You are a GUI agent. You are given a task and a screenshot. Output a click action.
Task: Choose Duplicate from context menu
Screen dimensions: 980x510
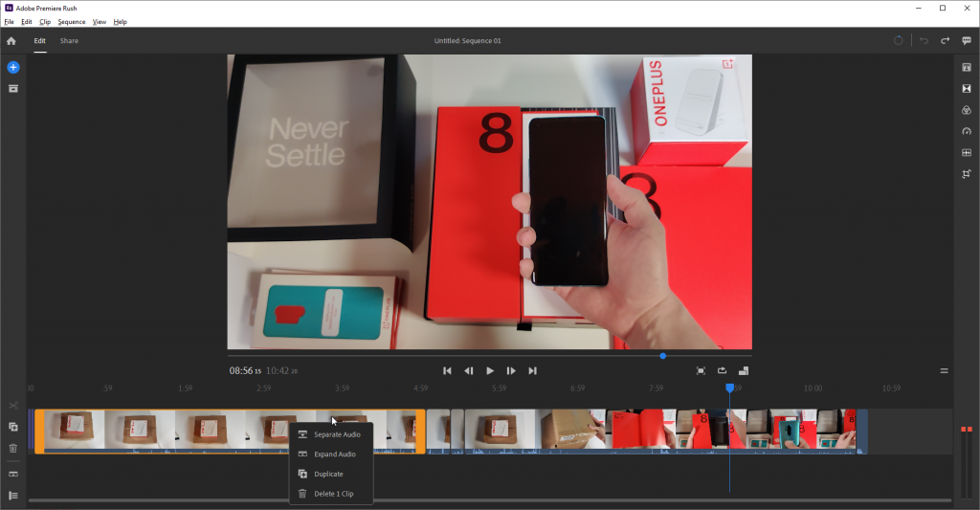(330, 474)
